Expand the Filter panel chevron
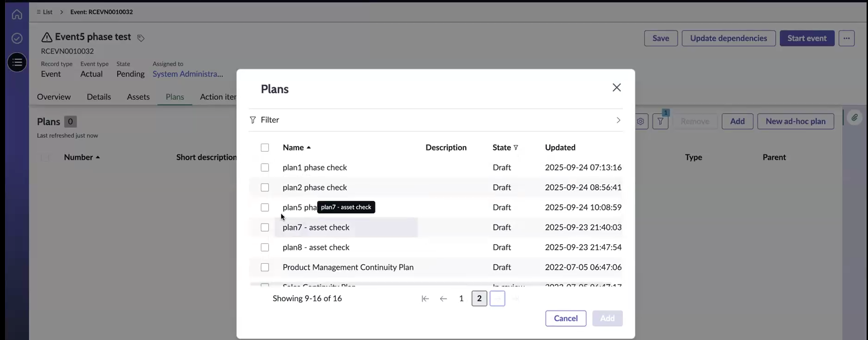This screenshot has height=340, width=868. click(618, 120)
